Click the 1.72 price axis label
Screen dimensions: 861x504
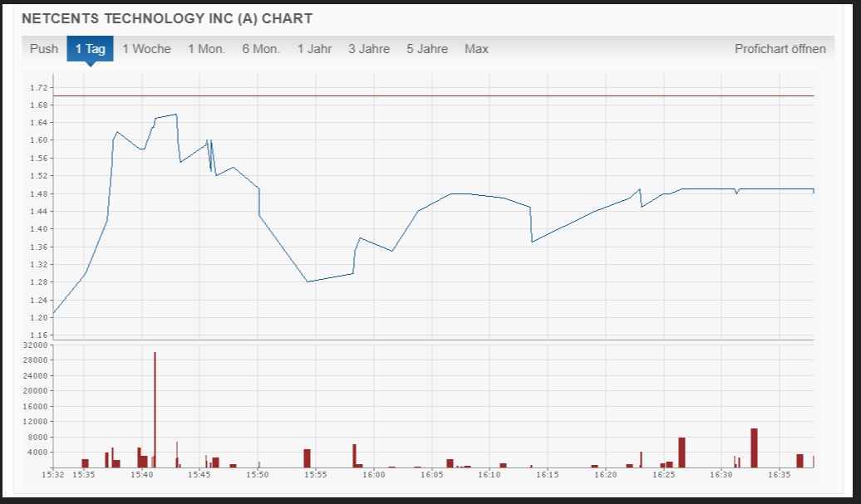point(39,88)
